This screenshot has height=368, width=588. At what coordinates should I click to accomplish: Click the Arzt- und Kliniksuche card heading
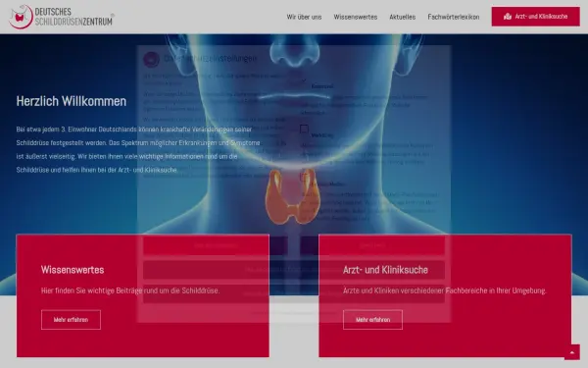point(385,270)
